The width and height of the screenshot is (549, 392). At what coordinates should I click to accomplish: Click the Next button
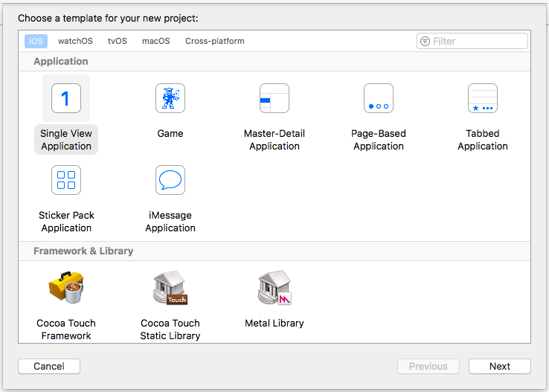pos(500,366)
